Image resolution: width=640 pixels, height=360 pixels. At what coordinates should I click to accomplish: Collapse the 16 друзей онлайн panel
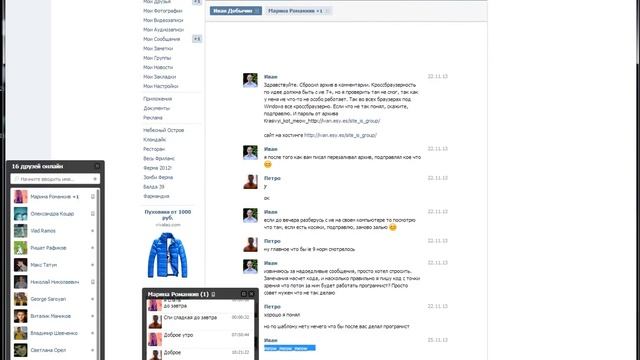(x=97, y=166)
